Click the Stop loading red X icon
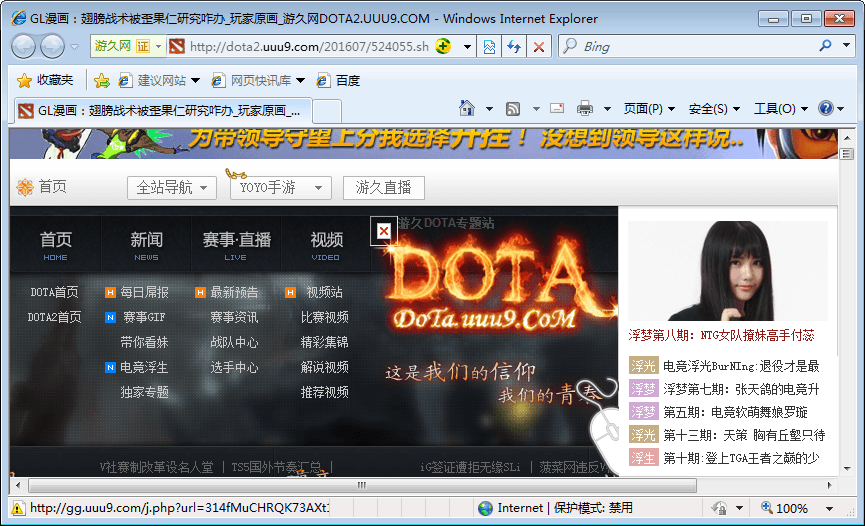 (539, 47)
